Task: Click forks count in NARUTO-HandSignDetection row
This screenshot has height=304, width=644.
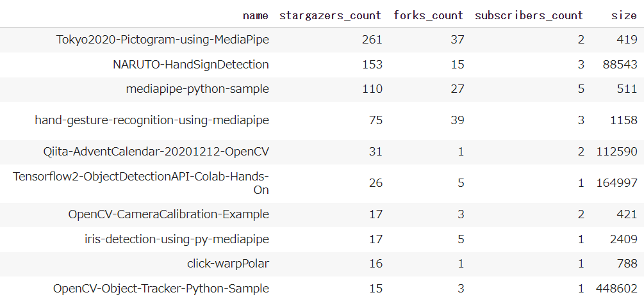Action: 457,65
